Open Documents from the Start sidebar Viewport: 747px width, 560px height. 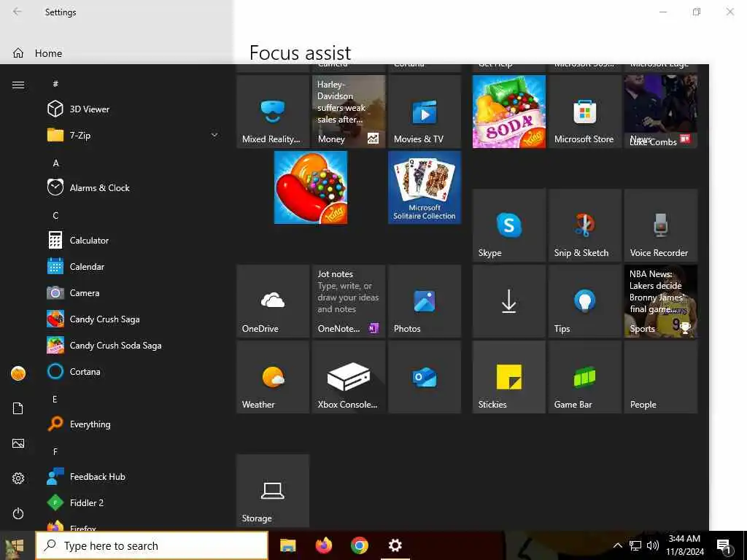coord(18,408)
